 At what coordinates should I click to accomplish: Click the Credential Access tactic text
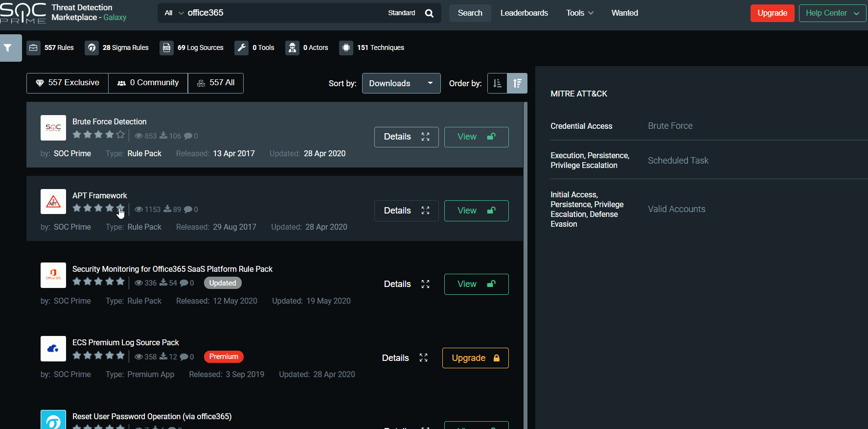581,126
